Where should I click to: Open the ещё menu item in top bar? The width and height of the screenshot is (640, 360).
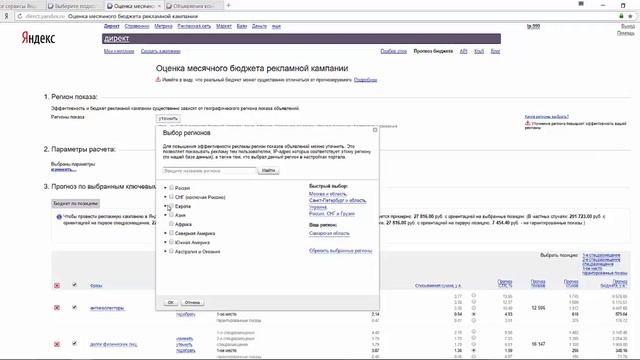[276, 26]
